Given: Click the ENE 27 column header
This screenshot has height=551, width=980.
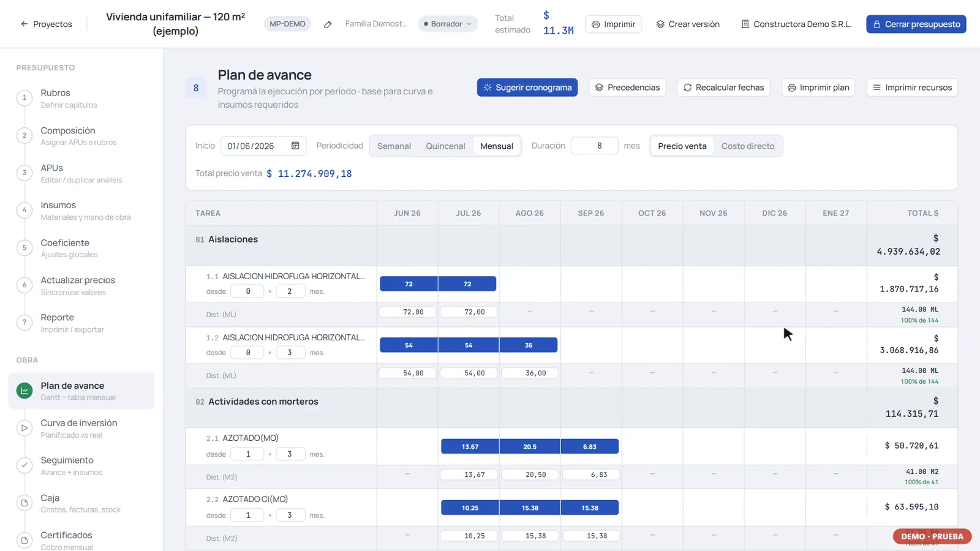Looking at the screenshot, I should tap(836, 213).
